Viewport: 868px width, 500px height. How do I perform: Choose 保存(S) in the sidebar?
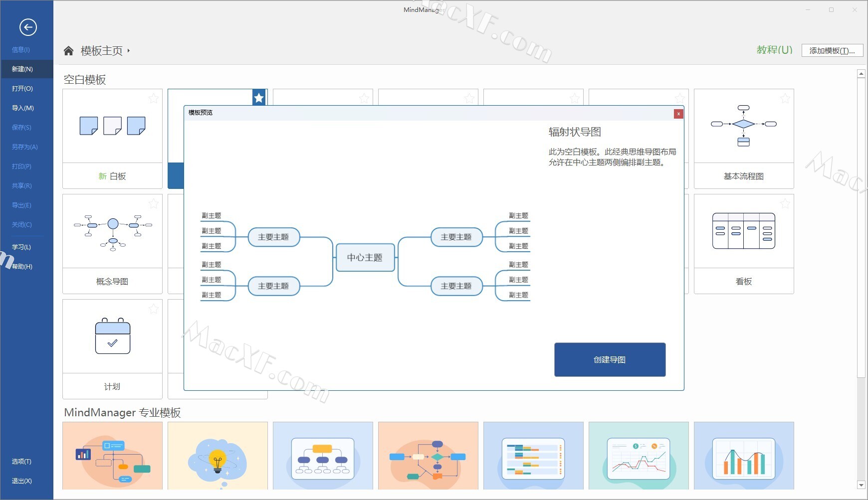point(21,127)
